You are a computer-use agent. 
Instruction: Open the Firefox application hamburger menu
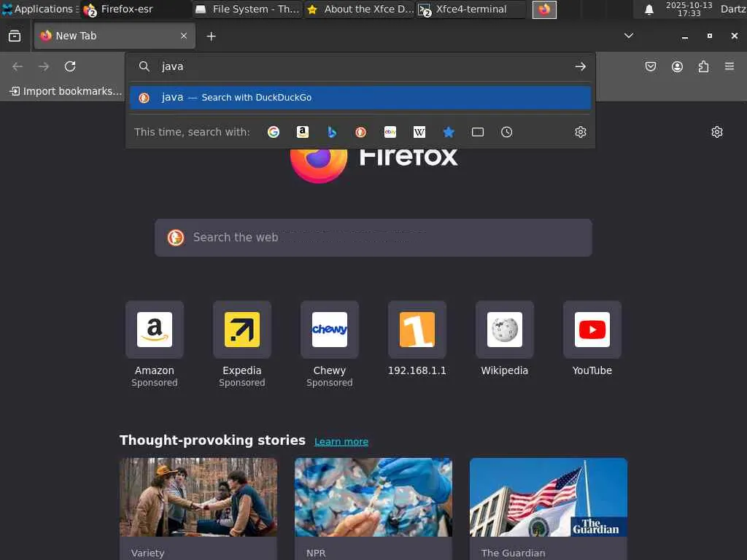(729, 66)
